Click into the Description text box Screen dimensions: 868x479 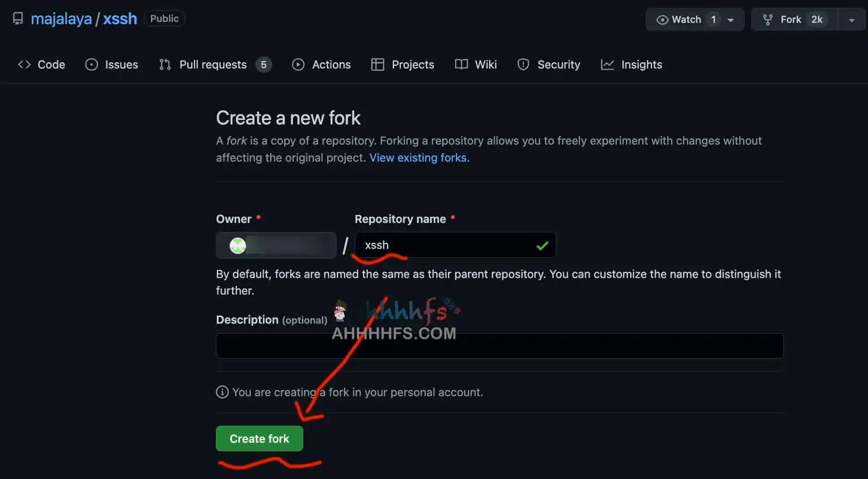pyautogui.click(x=499, y=346)
